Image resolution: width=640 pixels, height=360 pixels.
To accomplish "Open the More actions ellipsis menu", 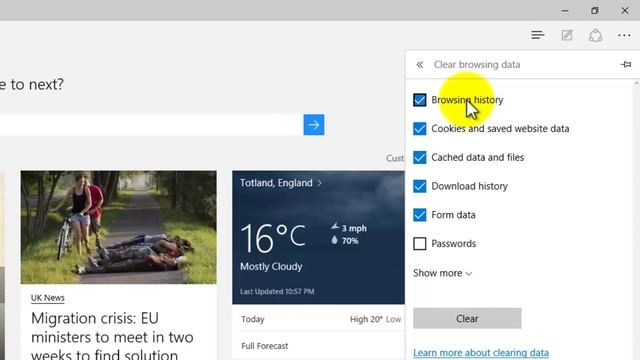I will pos(624,36).
